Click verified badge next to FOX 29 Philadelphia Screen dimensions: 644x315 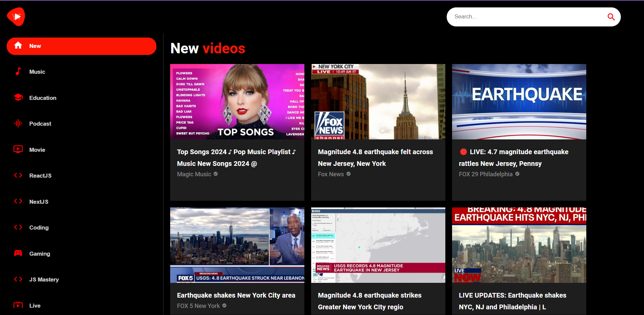point(517,174)
